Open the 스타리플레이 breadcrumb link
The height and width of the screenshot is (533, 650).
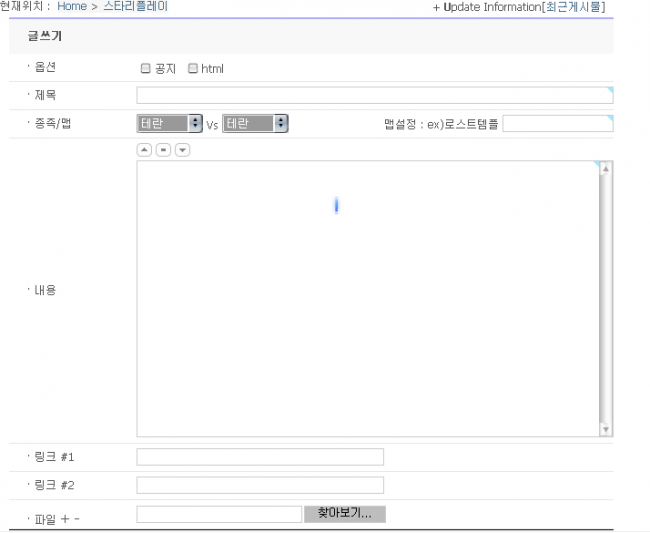click(135, 6)
